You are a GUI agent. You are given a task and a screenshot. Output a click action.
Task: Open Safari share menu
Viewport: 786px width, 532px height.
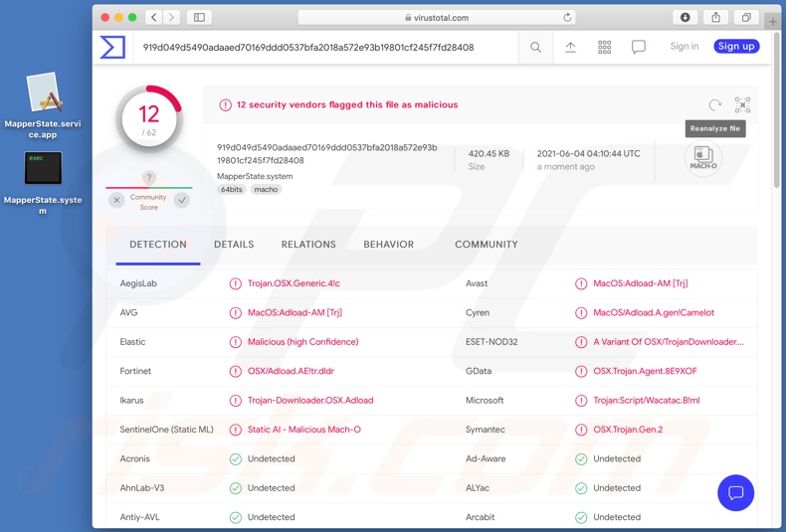click(715, 18)
